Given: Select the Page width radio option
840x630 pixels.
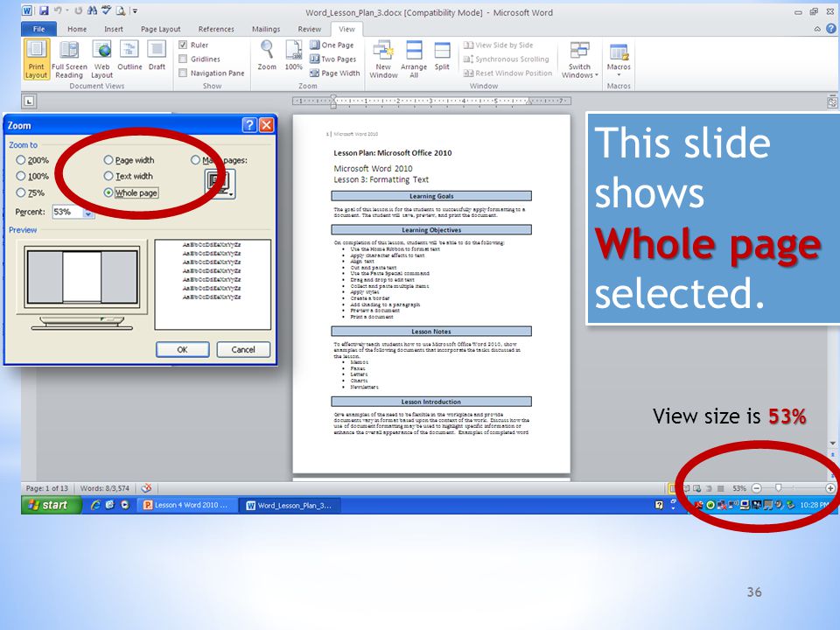Looking at the screenshot, I should click(108, 159).
